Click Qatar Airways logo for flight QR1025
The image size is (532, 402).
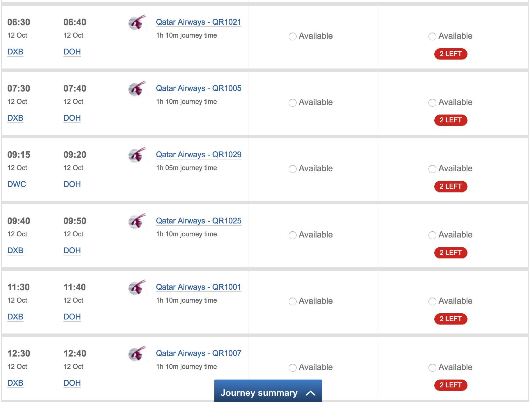coord(137,221)
